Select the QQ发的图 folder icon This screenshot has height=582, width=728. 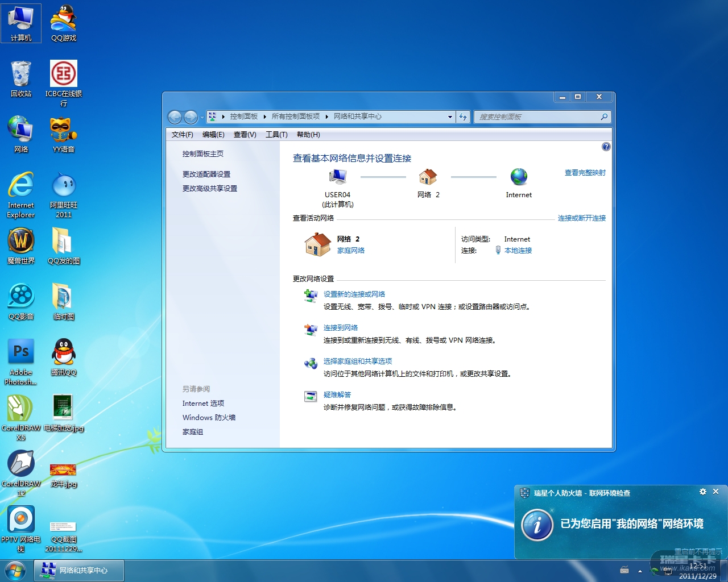[64, 246]
